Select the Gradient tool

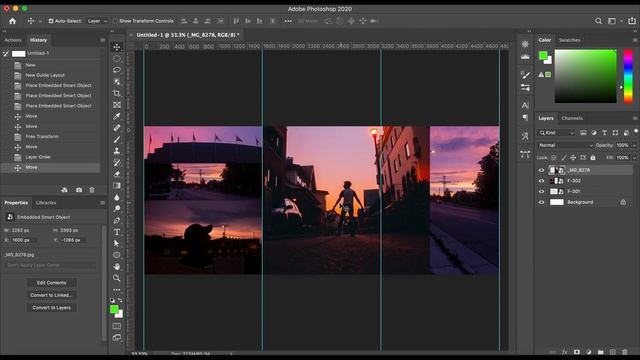click(117, 185)
